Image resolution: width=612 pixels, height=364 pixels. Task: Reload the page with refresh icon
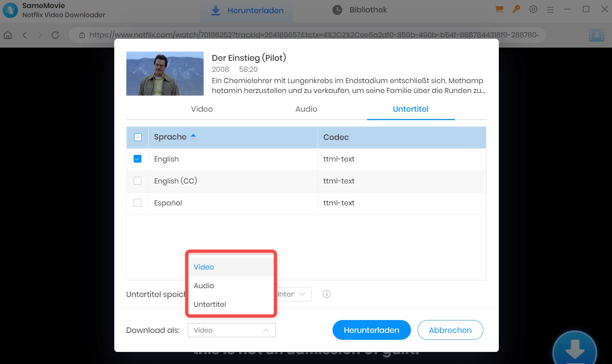pyautogui.click(x=55, y=35)
